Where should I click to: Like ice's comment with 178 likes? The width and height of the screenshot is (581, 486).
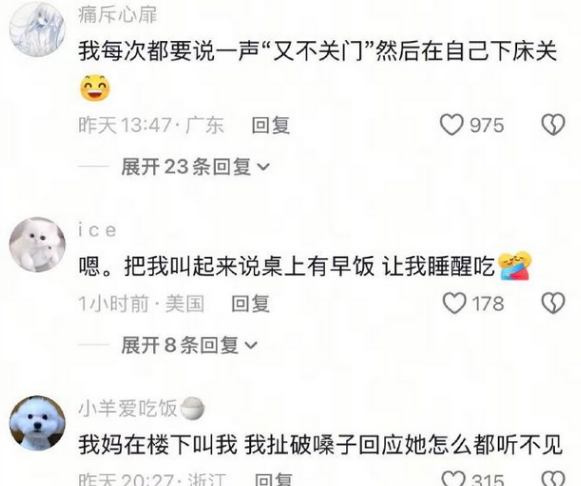pyautogui.click(x=454, y=303)
